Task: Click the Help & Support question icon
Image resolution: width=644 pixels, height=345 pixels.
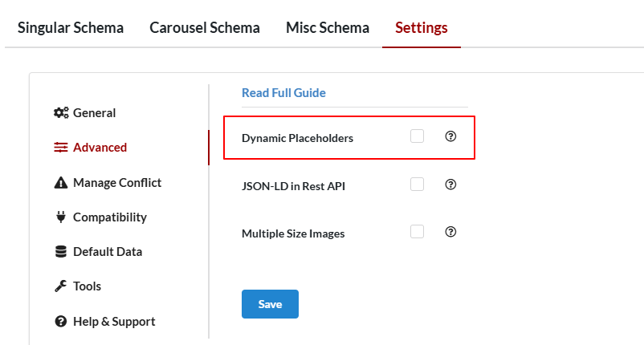Action: [61, 322]
